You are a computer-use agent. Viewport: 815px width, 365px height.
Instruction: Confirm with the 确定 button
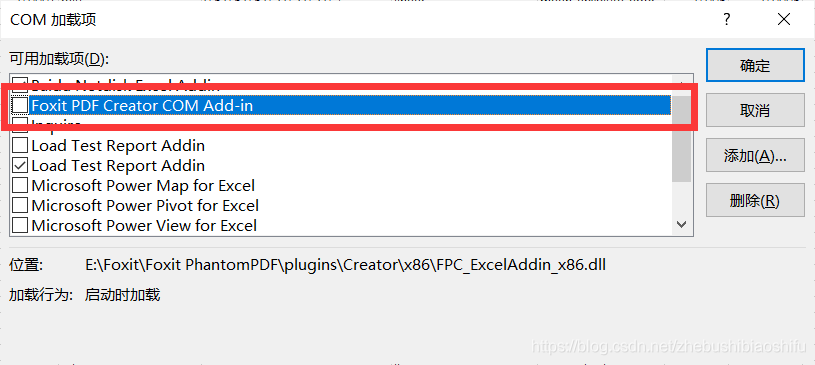[x=755, y=66]
